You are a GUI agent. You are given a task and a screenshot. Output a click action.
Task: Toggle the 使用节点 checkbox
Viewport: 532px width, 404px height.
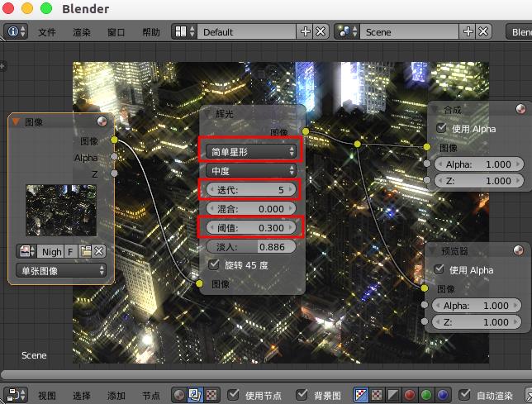coord(234,395)
